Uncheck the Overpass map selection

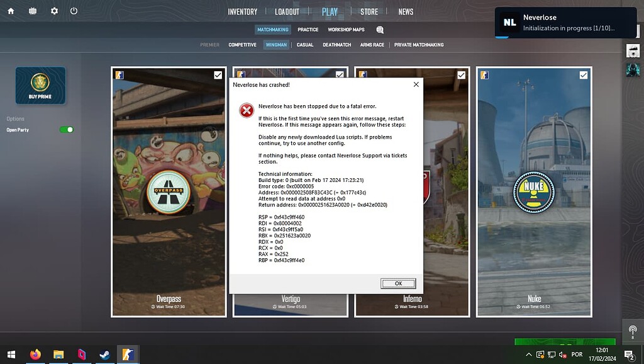click(217, 74)
